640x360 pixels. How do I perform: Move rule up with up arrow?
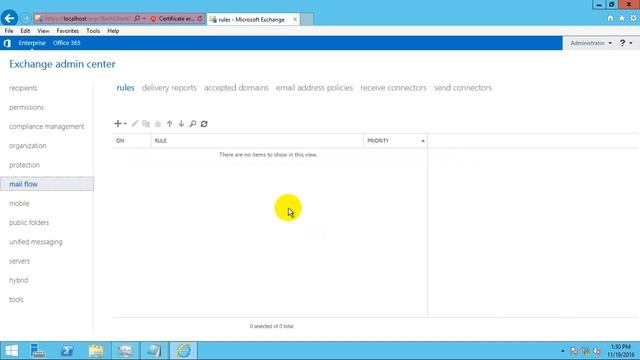click(x=169, y=124)
